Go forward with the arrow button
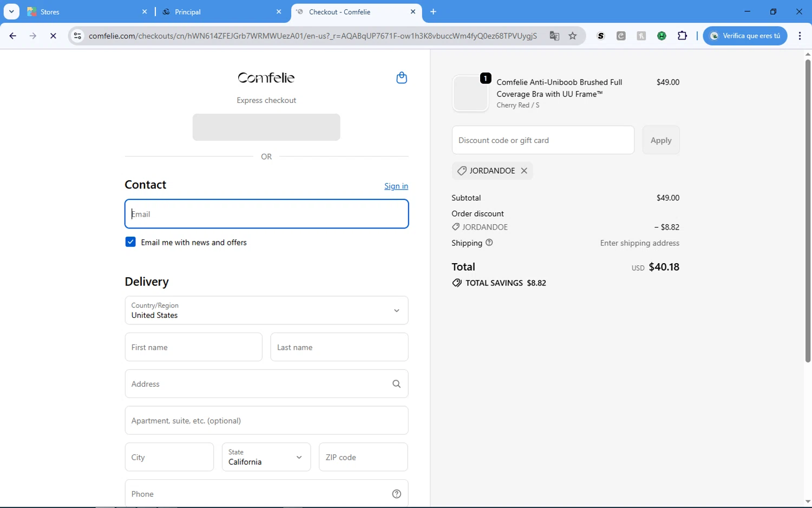The image size is (812, 508). coord(33,36)
